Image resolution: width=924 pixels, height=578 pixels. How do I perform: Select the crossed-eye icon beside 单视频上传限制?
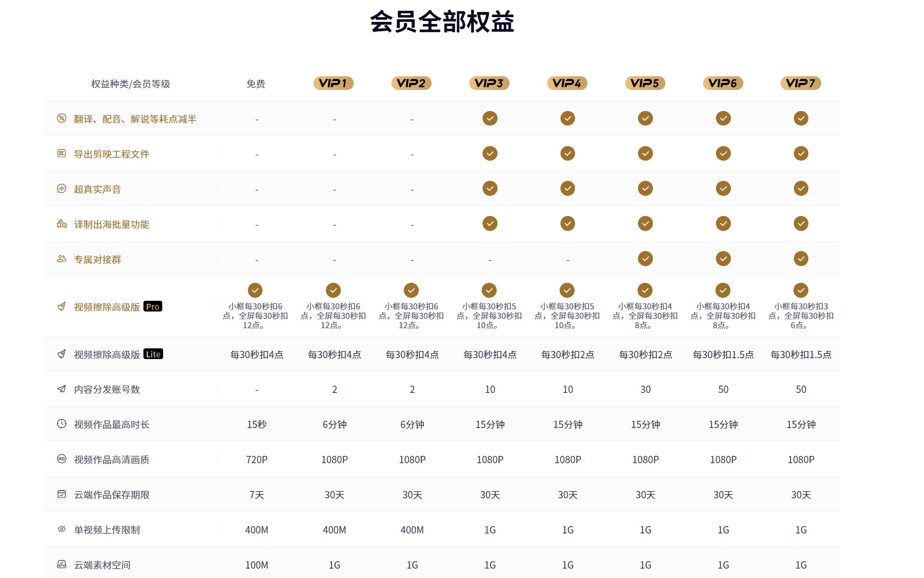point(61,530)
